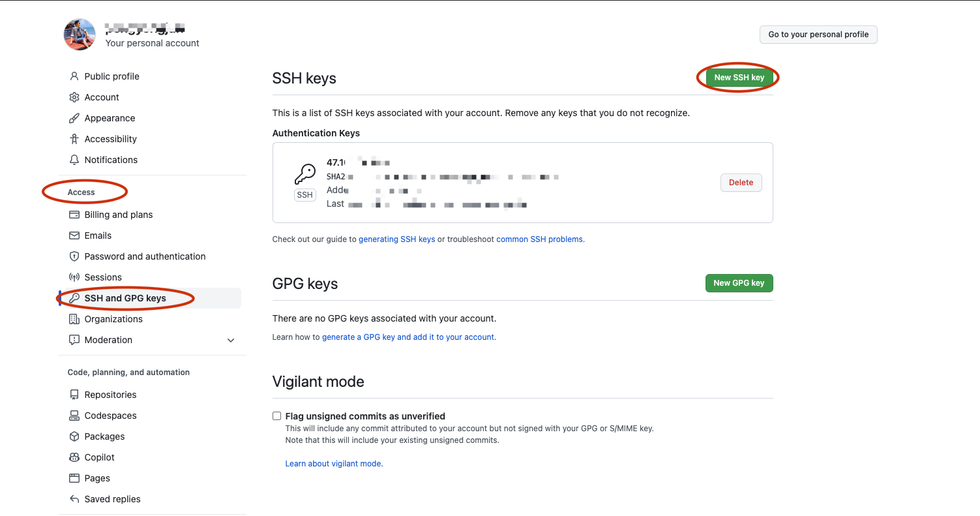Click the New SSH key button
Viewport: 980px width, 516px height.
[739, 77]
